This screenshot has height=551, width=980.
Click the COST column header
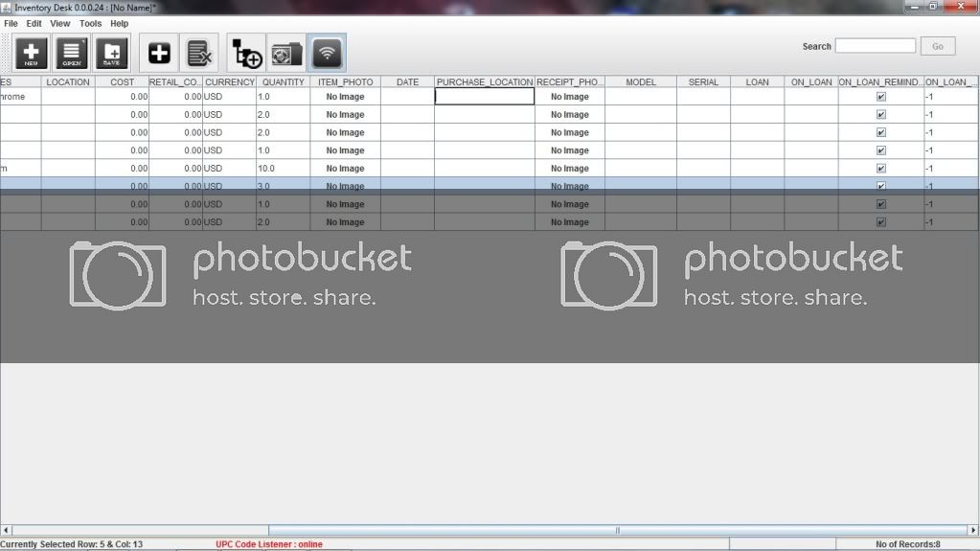coord(122,81)
